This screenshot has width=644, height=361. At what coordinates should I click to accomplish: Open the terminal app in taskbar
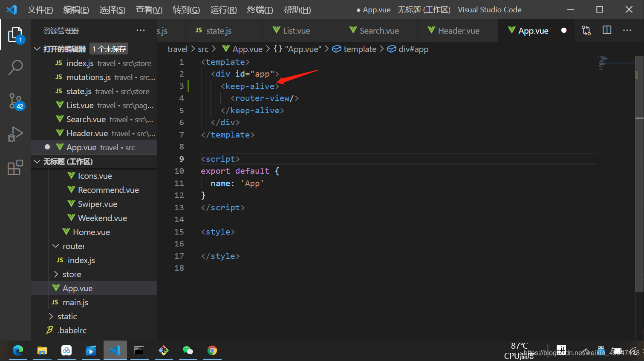(x=139, y=350)
